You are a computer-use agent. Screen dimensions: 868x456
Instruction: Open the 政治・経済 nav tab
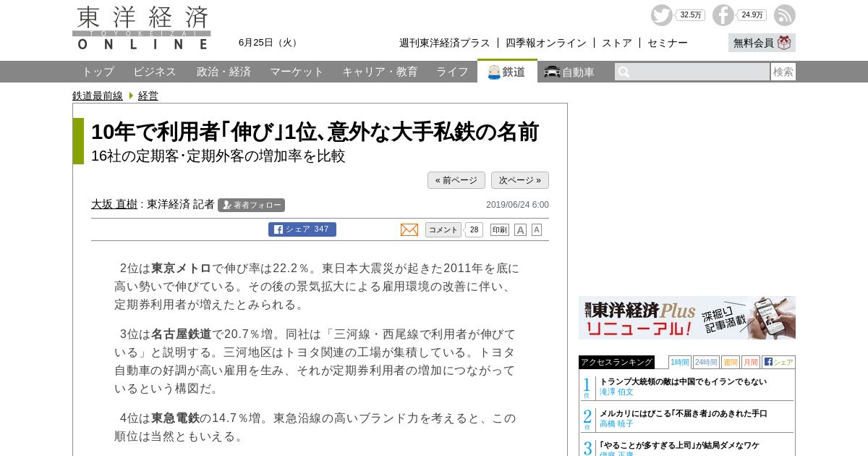pyautogui.click(x=224, y=72)
